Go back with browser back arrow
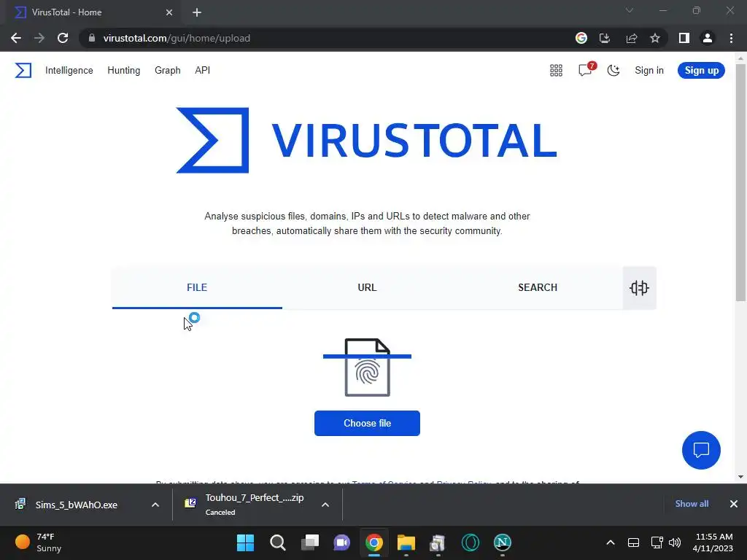Screen dimensions: 747x560 click(16, 38)
